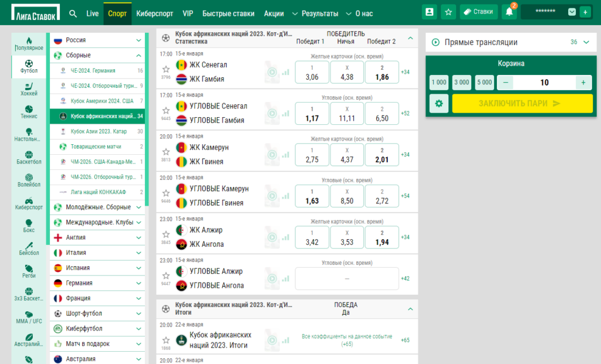This screenshot has height=364, width=601.
Task: Select Бейсбол sport icon
Action: (x=29, y=249)
